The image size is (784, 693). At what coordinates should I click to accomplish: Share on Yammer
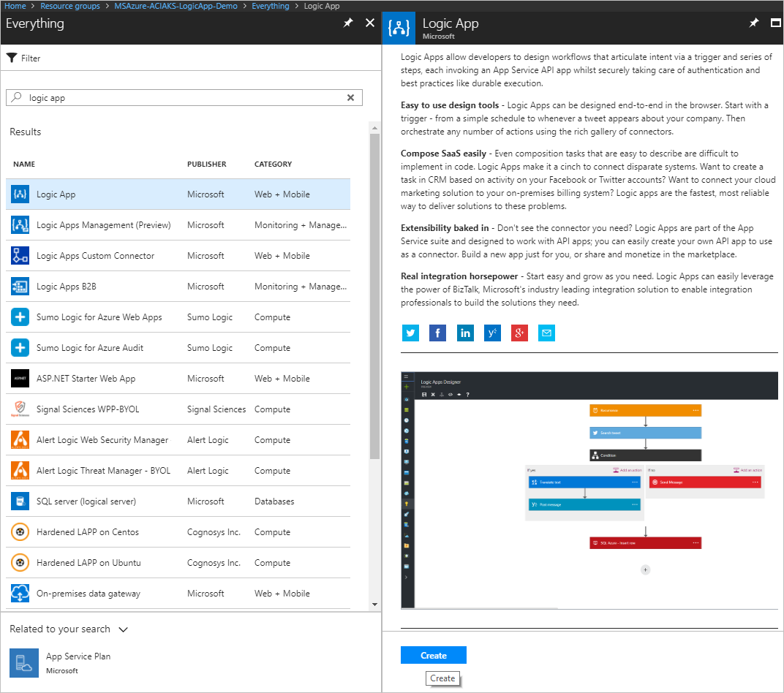click(492, 333)
